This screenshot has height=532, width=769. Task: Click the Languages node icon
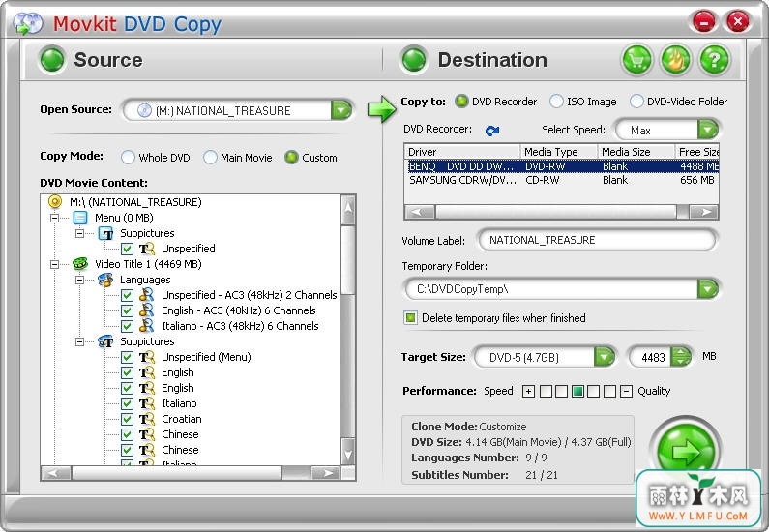coord(105,280)
